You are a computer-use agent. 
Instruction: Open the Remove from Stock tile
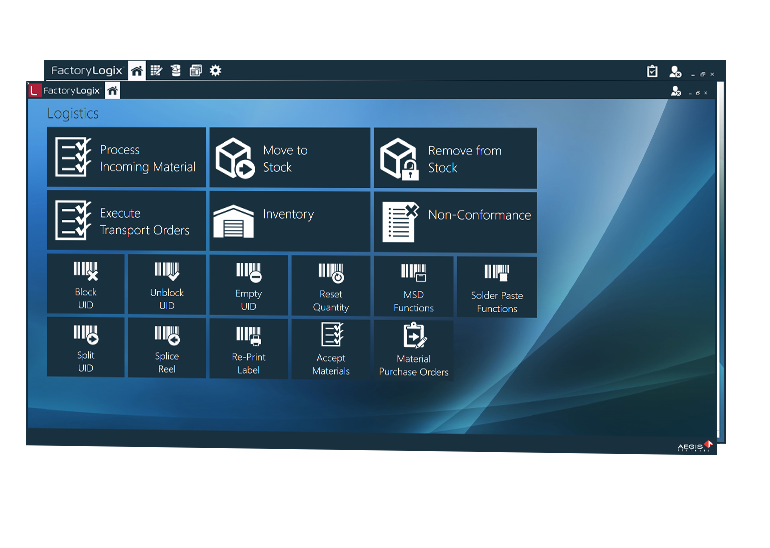click(x=455, y=158)
